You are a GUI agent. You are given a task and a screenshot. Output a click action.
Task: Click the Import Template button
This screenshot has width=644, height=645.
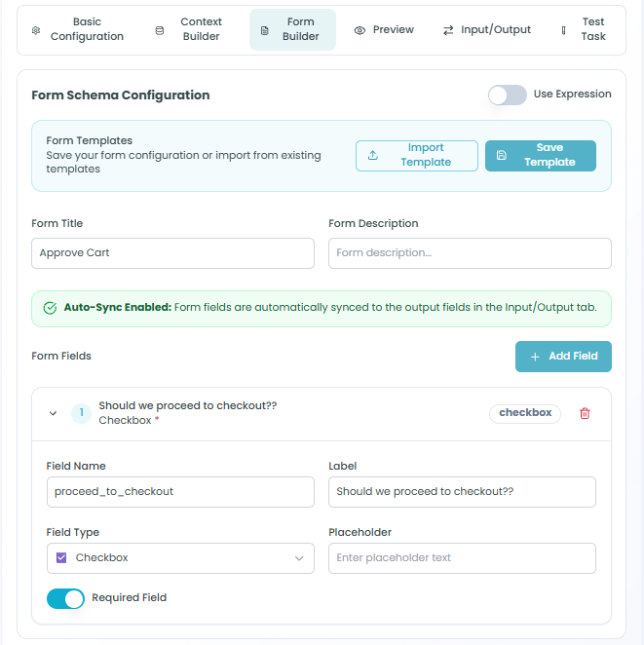[x=417, y=155]
